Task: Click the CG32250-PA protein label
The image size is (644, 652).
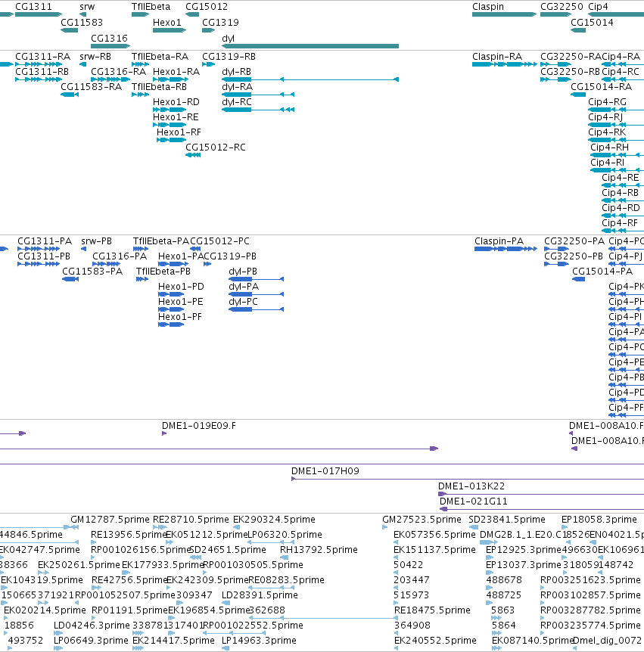Action: pos(574,241)
